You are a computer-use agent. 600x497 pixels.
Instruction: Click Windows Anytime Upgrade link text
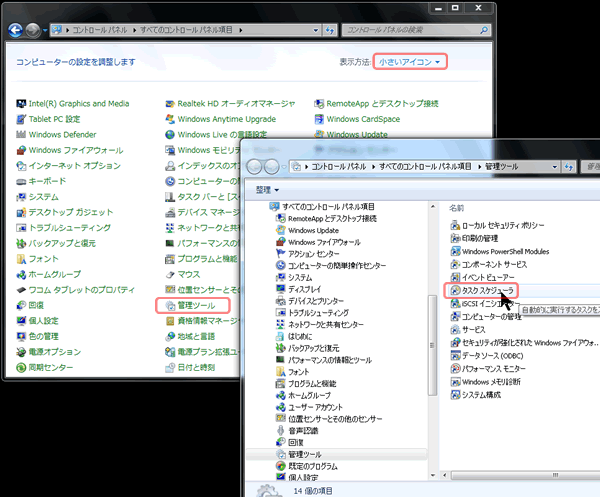[x=227, y=119]
